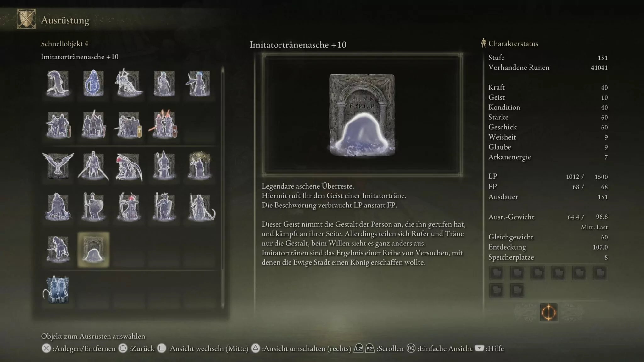Click the Zurück circle button prompt
The height and width of the screenshot is (362, 644).
tap(136, 348)
